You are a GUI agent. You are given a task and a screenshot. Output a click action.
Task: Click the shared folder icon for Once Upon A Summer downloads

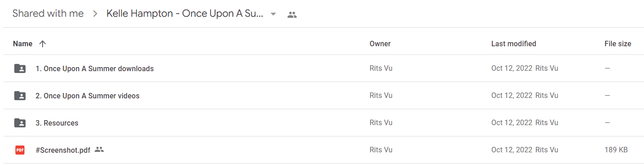[20, 69]
